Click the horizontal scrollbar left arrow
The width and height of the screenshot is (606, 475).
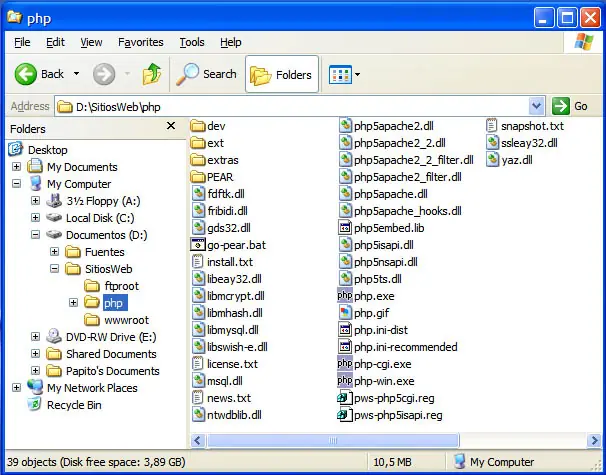click(198, 440)
